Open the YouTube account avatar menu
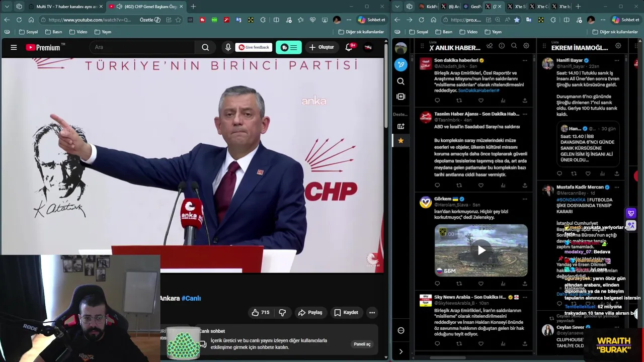Image resolution: width=644 pixels, height=362 pixels. (368, 47)
